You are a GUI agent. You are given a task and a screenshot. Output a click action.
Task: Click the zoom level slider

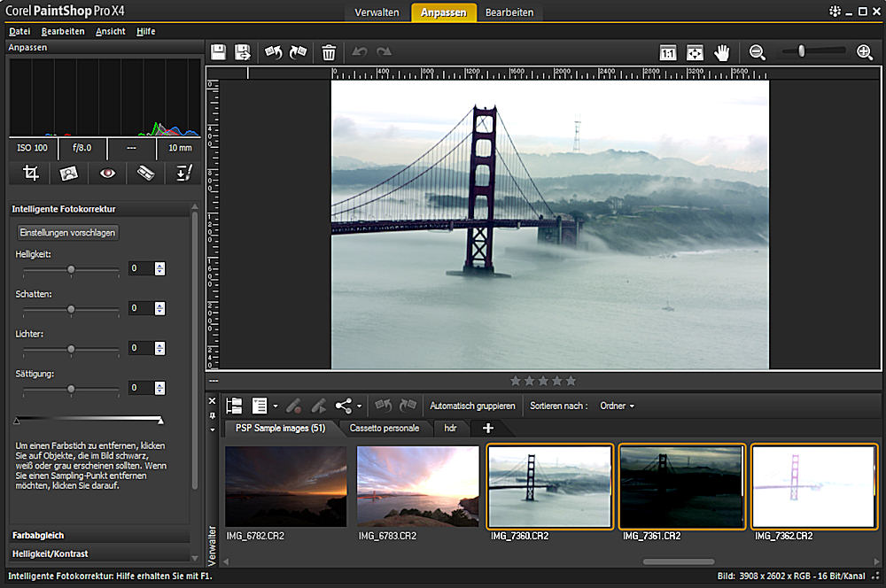tap(801, 51)
